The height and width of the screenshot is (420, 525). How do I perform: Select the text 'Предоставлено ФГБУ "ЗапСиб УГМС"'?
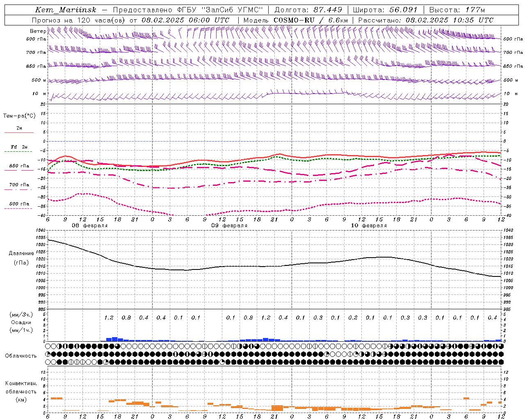click(187, 10)
